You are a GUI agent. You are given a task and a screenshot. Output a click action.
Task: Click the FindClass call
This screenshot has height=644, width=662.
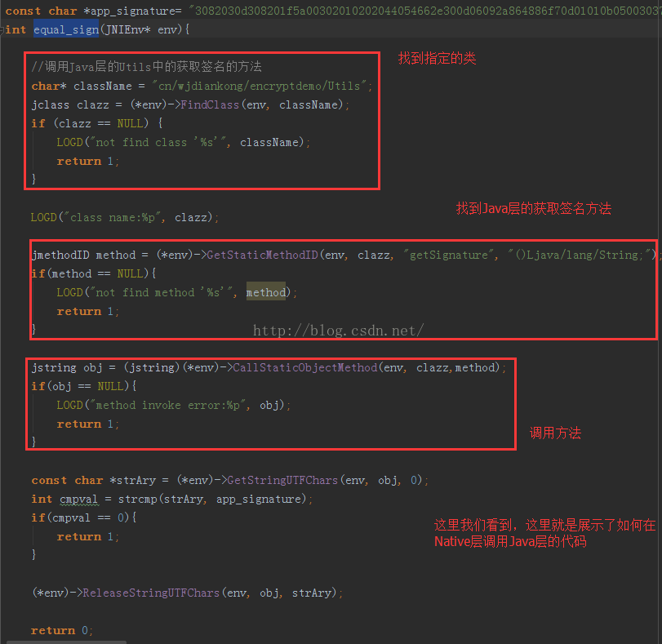click(x=210, y=104)
